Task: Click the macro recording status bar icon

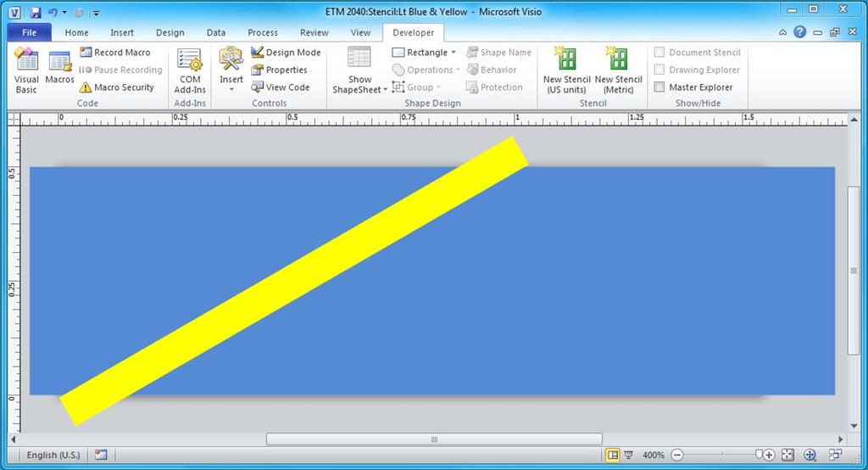Action: 101,455
